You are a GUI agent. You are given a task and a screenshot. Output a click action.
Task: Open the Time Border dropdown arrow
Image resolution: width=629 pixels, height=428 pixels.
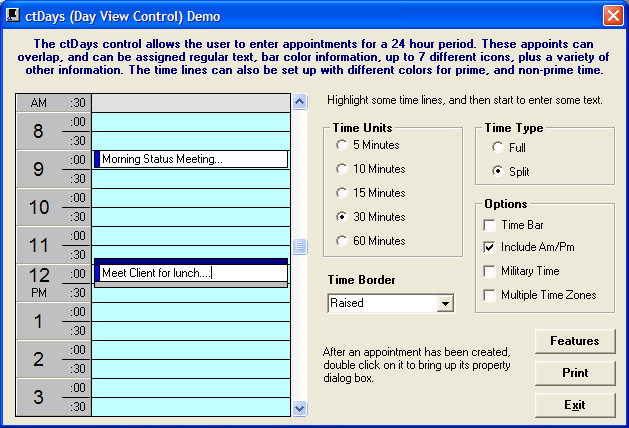[x=445, y=303]
